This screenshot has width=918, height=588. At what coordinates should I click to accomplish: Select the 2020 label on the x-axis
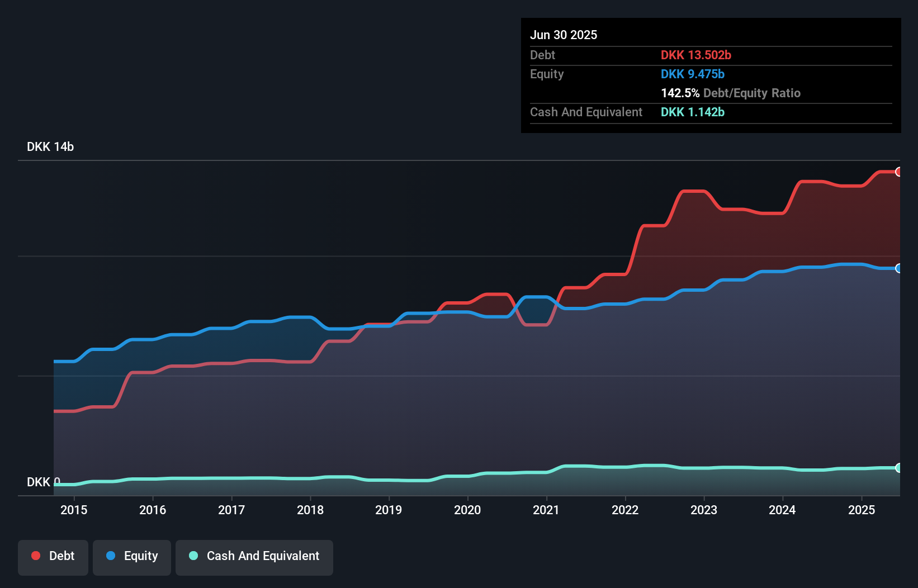[x=468, y=510]
